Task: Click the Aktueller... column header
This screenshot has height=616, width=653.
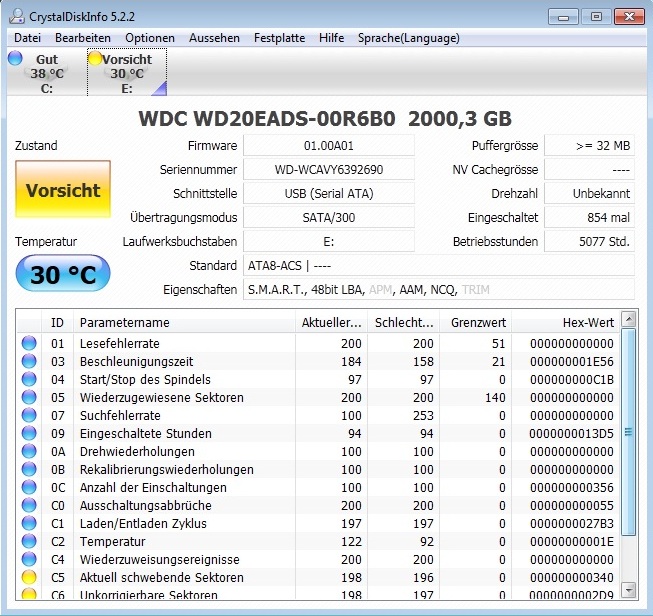Action: 331,322
